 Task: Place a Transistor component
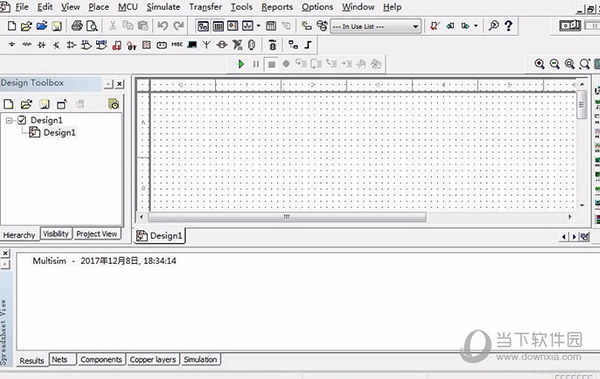(x=57, y=45)
